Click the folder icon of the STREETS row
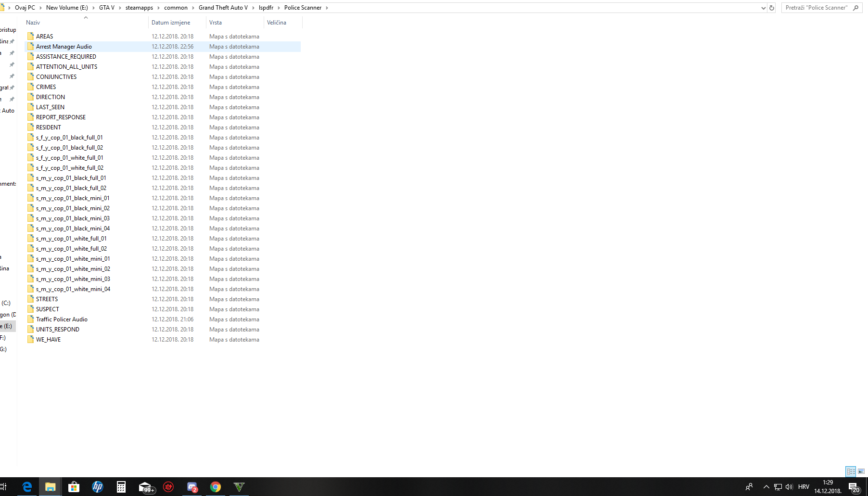This screenshot has width=868, height=496. 31,299
